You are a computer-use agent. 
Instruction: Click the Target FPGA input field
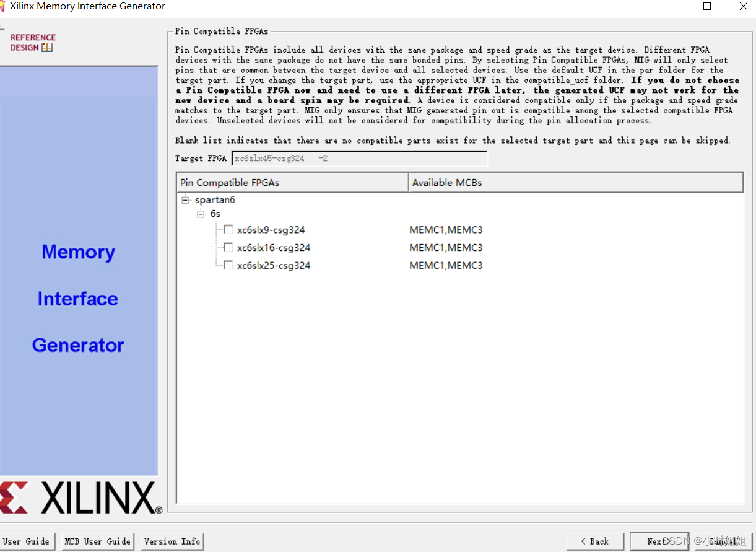point(359,158)
